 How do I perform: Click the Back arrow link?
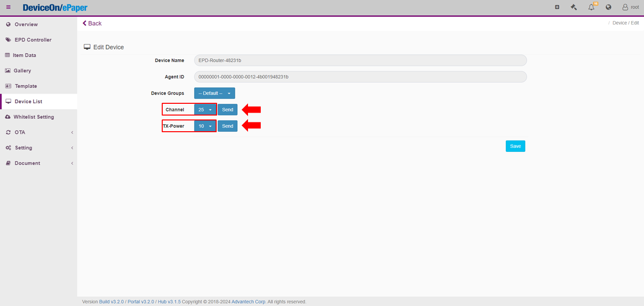point(92,24)
